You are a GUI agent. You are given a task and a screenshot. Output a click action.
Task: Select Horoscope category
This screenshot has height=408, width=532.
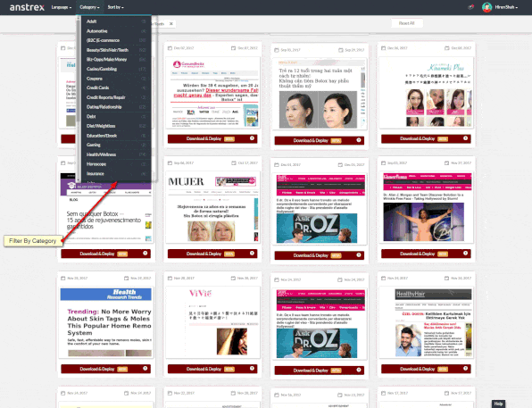tap(115, 164)
